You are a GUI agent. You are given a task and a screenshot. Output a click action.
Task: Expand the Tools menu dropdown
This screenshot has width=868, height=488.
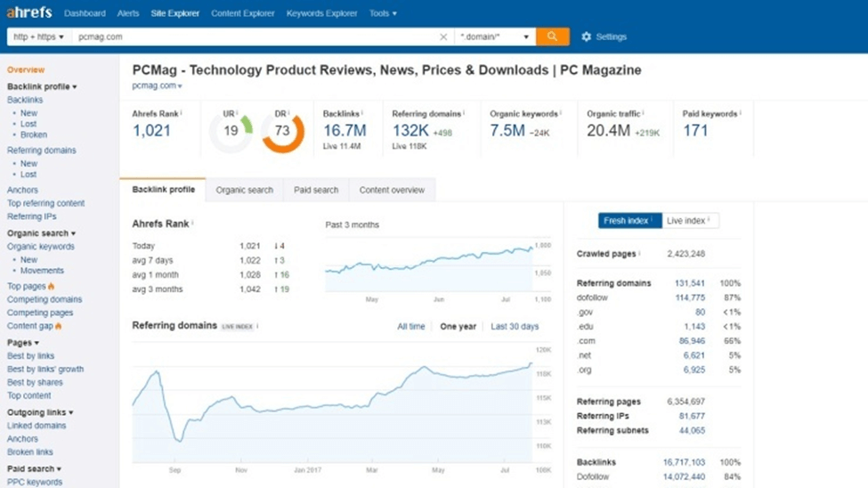[383, 13]
